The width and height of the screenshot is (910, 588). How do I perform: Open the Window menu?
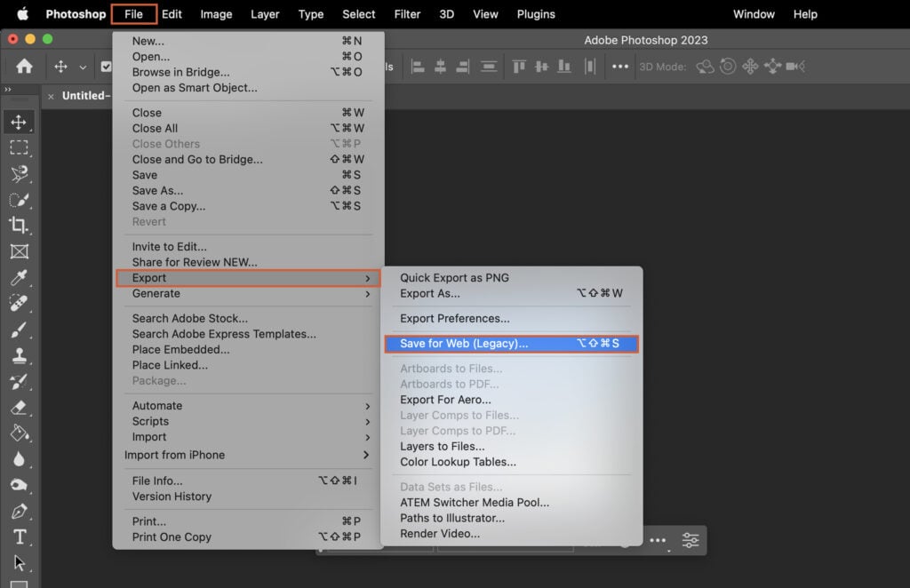[x=754, y=13]
